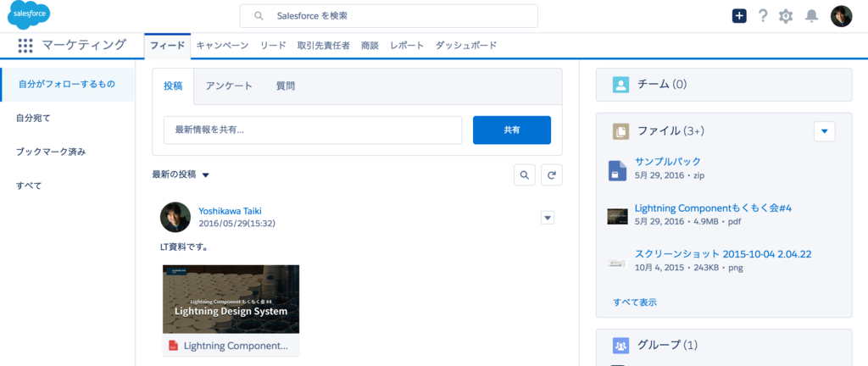Open the 取引先責任者 tab

point(323,46)
